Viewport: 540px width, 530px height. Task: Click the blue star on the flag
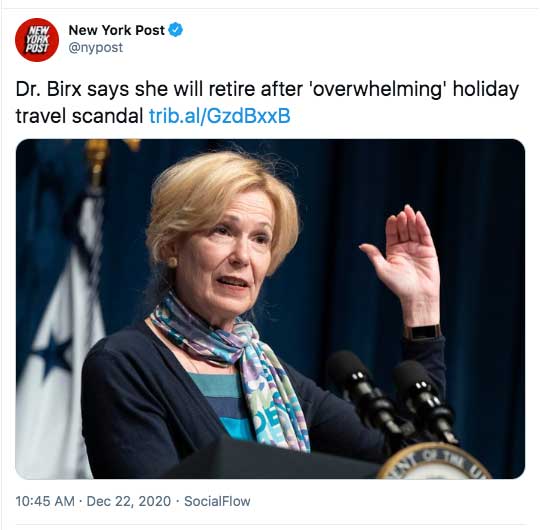(x=54, y=355)
